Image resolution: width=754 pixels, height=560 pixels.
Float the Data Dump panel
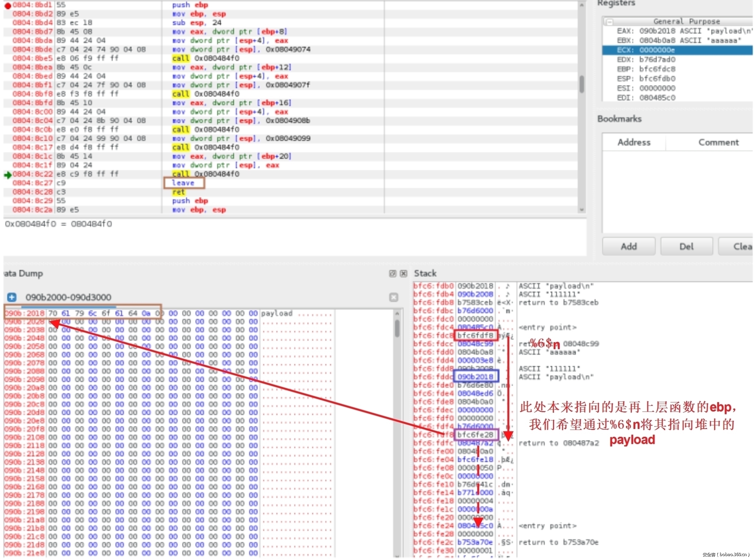click(392, 274)
